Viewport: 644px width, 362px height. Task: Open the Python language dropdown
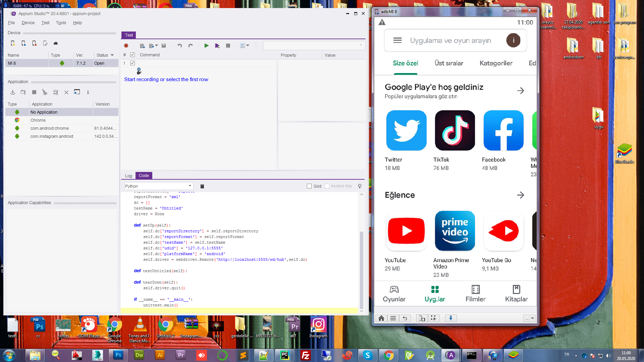click(x=159, y=186)
